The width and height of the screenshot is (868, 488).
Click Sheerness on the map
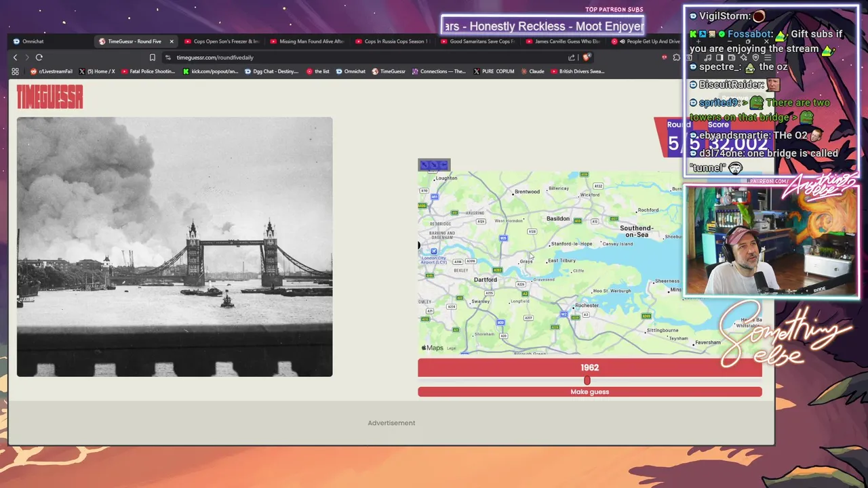pos(667,281)
